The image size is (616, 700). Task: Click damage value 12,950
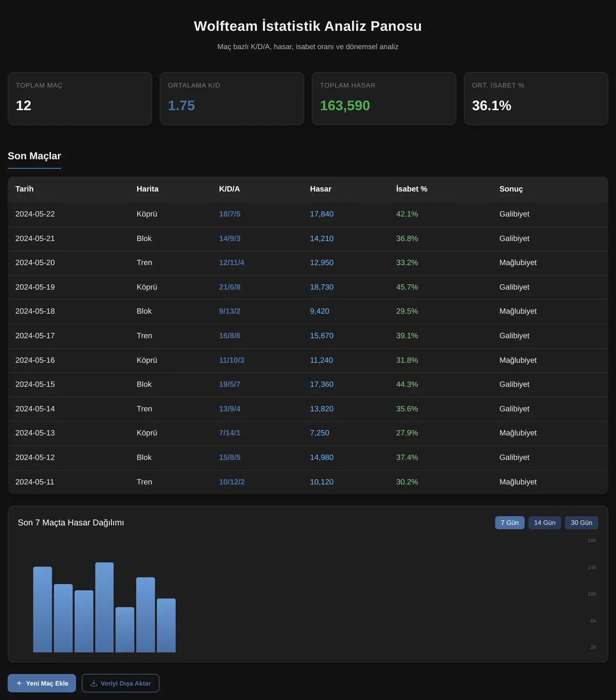(x=322, y=263)
